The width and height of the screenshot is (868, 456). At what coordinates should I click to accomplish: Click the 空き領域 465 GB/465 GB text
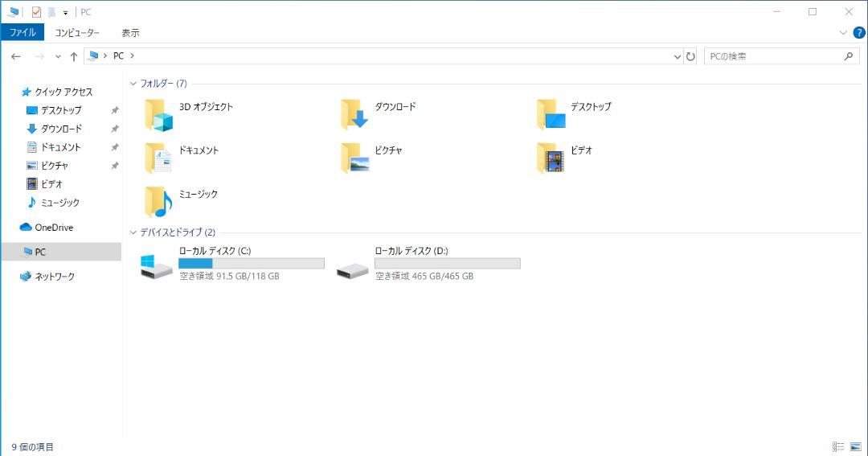(x=424, y=276)
